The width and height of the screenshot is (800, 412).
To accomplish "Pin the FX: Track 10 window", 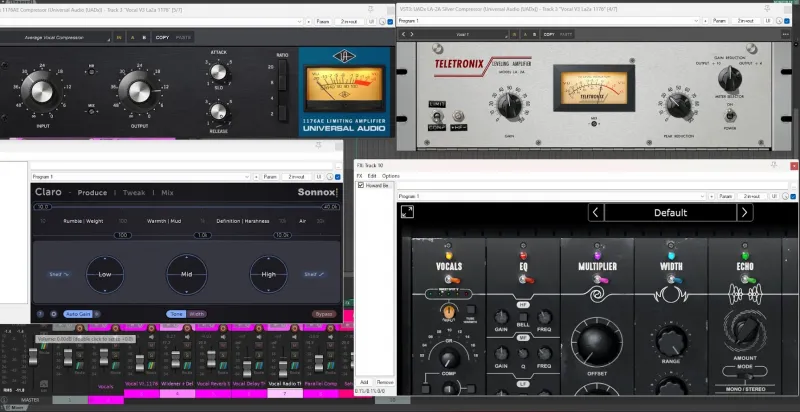I will click(x=774, y=165).
